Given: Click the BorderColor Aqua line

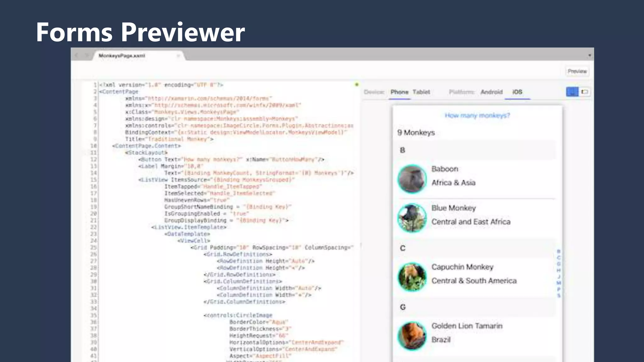Looking at the screenshot, I should pos(259,322).
